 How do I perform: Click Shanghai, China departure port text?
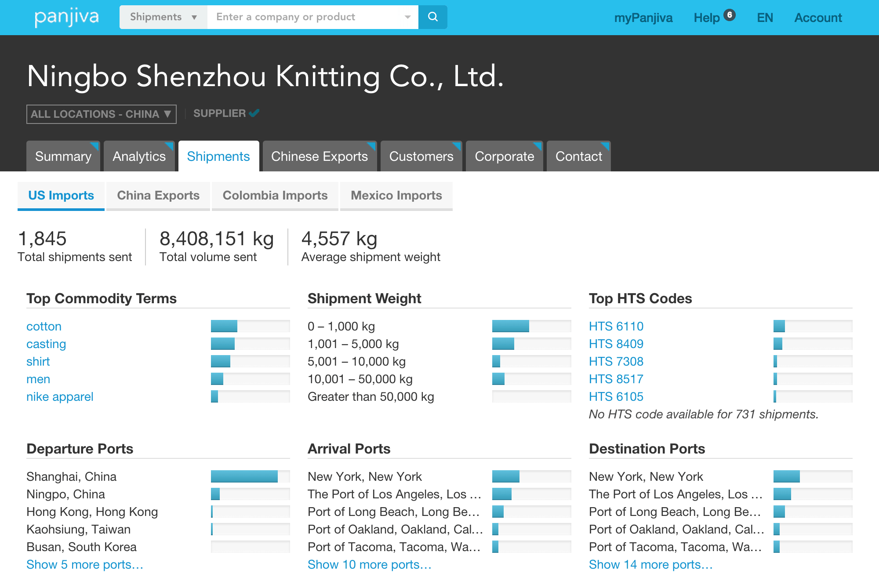pos(72,476)
